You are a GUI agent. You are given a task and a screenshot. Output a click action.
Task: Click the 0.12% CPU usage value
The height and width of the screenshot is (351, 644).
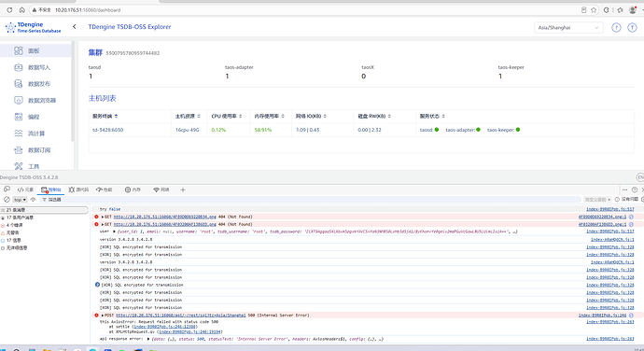tap(218, 130)
